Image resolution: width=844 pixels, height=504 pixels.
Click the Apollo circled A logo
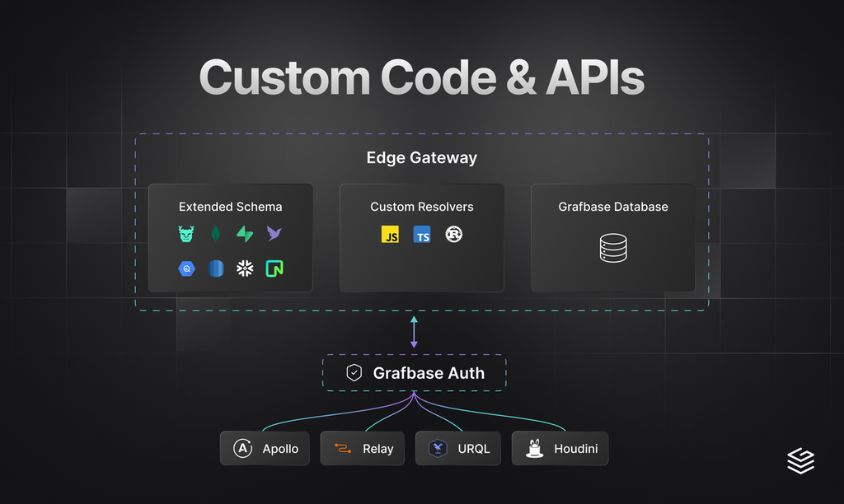click(243, 448)
